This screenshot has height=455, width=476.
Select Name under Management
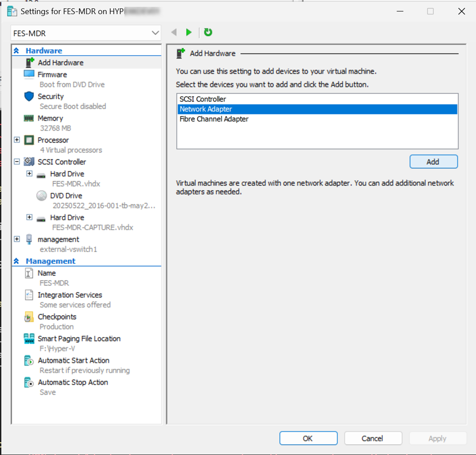47,273
